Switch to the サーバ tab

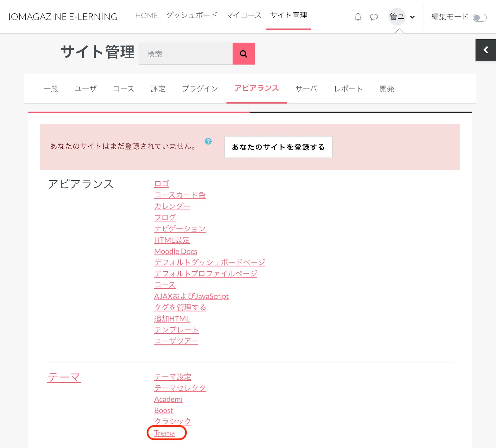click(x=306, y=89)
